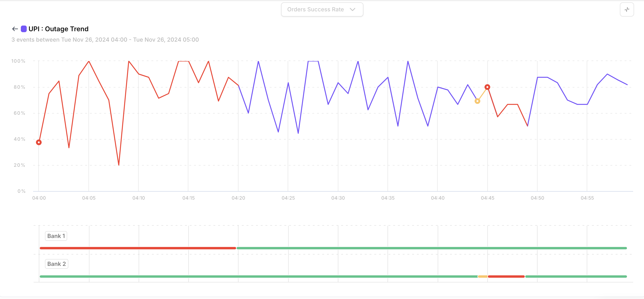Click the collapse chart icon button
Screen dimensions: 644x299
[x=626, y=9]
